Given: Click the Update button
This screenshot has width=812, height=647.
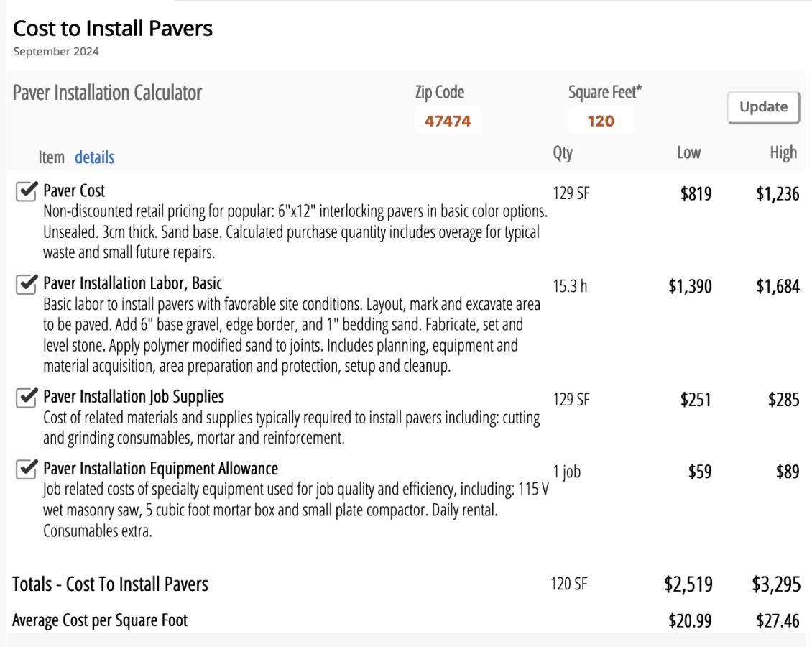Looking at the screenshot, I should pos(763,107).
